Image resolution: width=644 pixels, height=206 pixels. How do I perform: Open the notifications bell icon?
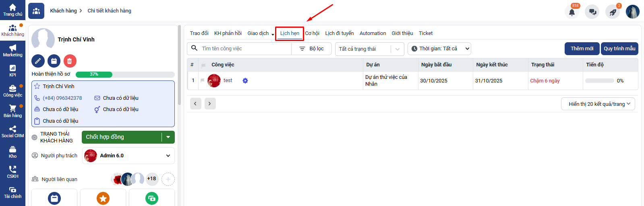point(572,12)
